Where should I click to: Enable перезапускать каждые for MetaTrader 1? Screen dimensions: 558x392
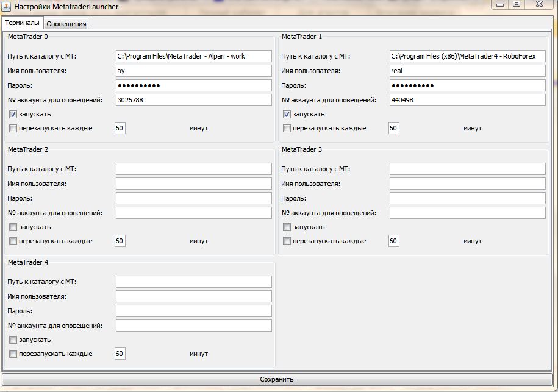tap(287, 128)
